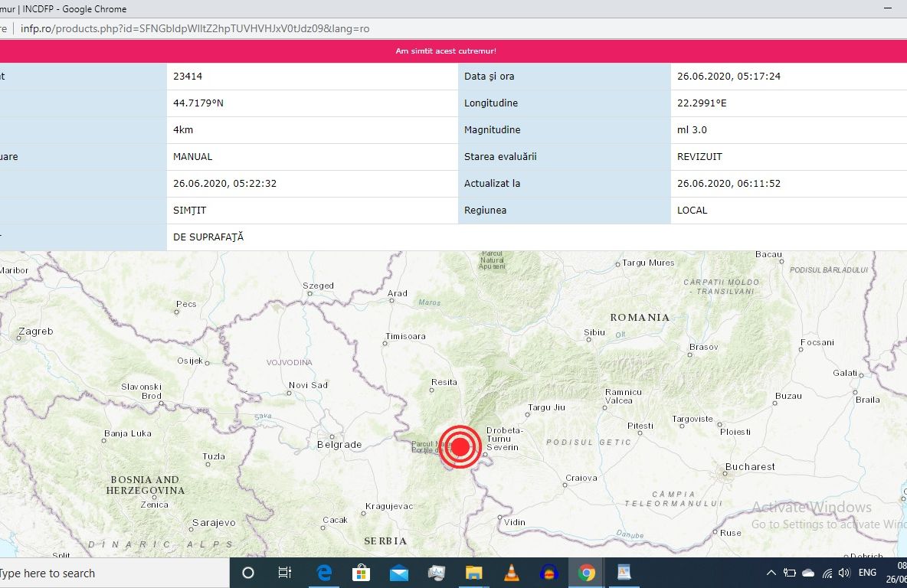Open the Mail app from the taskbar

pyautogui.click(x=398, y=572)
